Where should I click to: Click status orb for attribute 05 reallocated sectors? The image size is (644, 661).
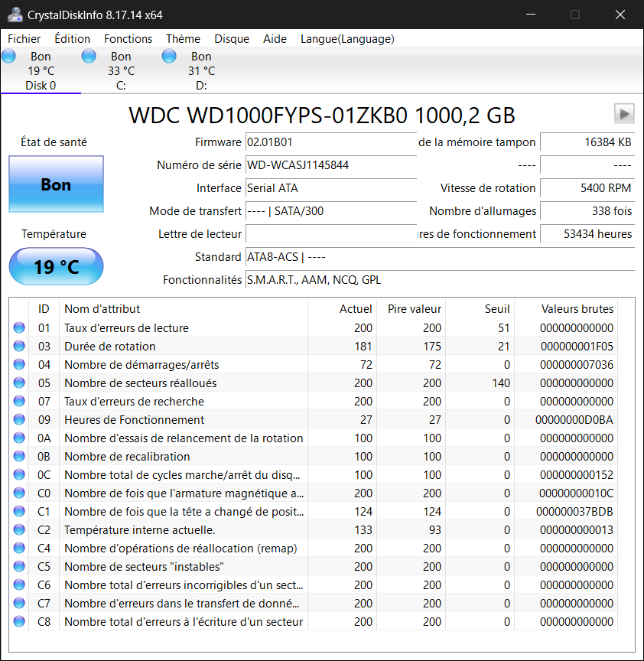tap(19, 383)
